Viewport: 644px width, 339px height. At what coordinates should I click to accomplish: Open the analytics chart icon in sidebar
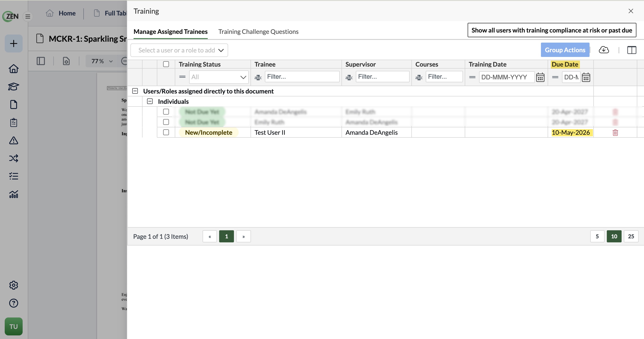coord(13,194)
